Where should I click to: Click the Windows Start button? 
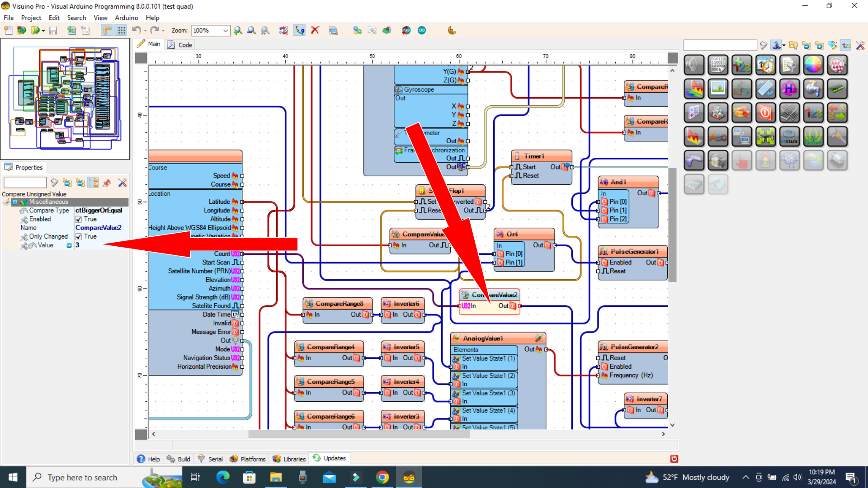13,477
